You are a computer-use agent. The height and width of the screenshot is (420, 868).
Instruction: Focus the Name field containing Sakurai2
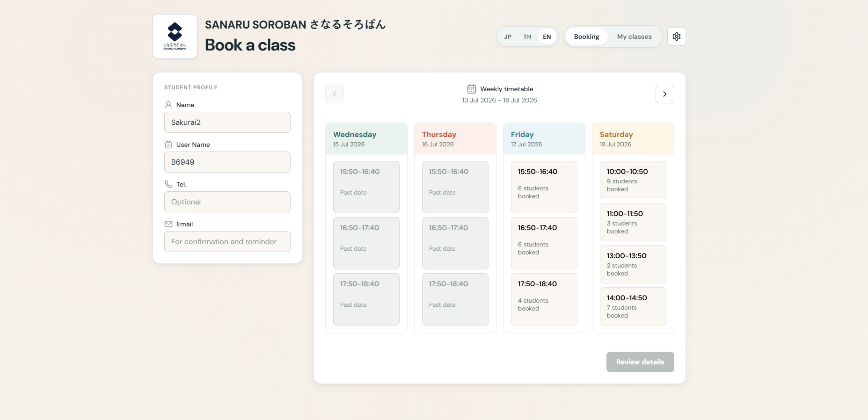pos(227,122)
